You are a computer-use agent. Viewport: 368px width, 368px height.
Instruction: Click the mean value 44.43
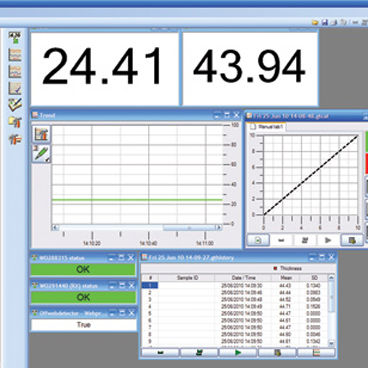pyautogui.click(x=285, y=285)
